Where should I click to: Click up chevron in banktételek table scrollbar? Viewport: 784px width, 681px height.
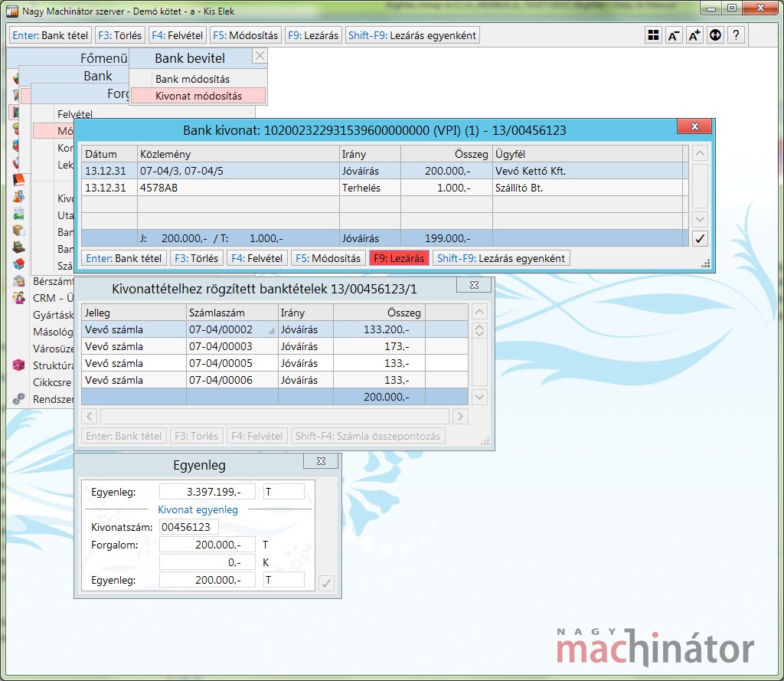click(479, 312)
